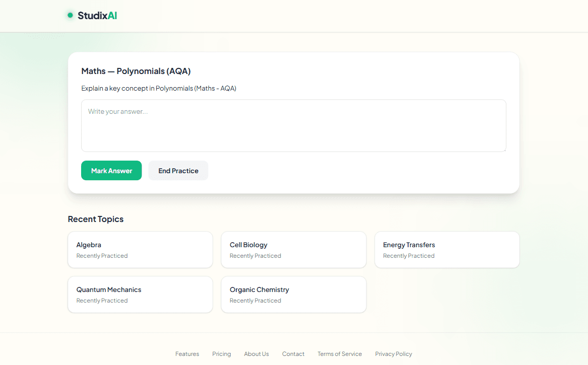Open the Energy Transfers topic card

446,250
